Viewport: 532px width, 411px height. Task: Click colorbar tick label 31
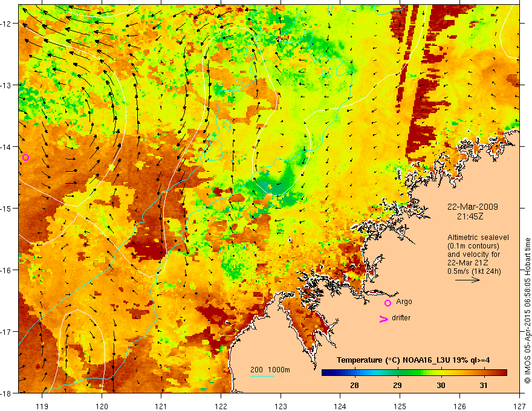(484, 385)
